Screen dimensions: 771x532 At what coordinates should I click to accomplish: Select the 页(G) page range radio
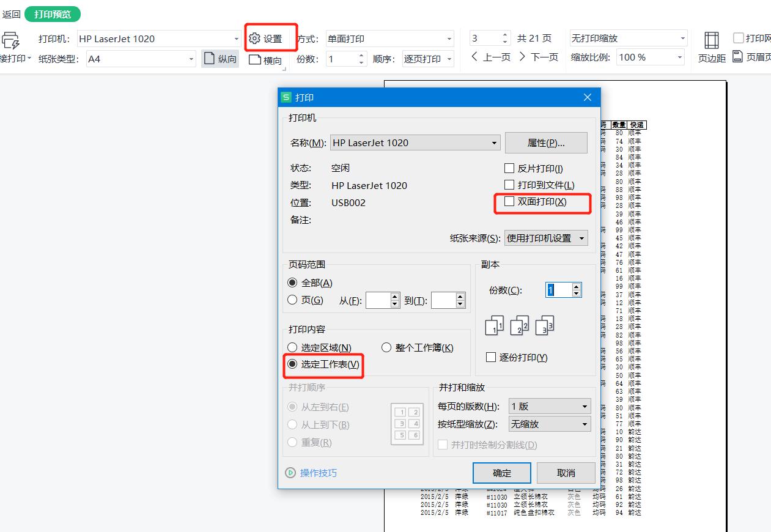(292, 300)
